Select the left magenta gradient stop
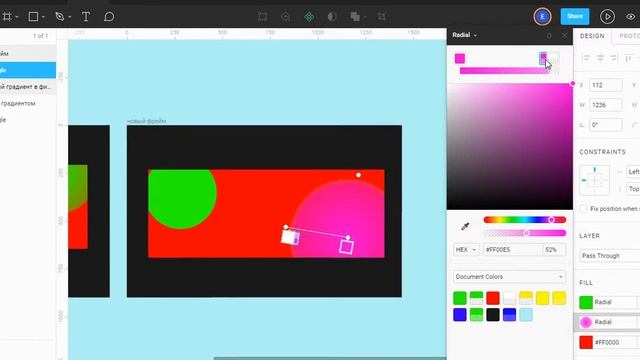Image resolution: width=640 pixels, height=360 pixels. (x=460, y=58)
